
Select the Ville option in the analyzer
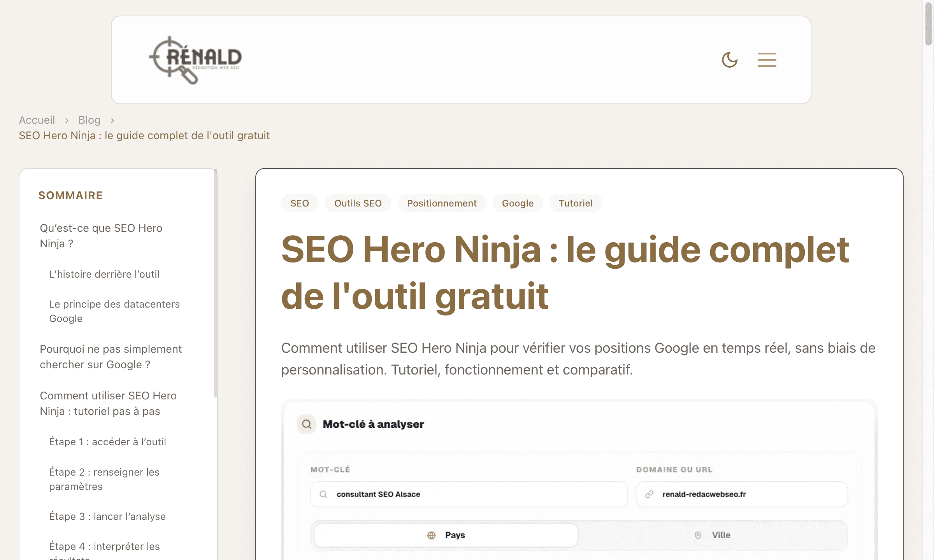tap(713, 535)
